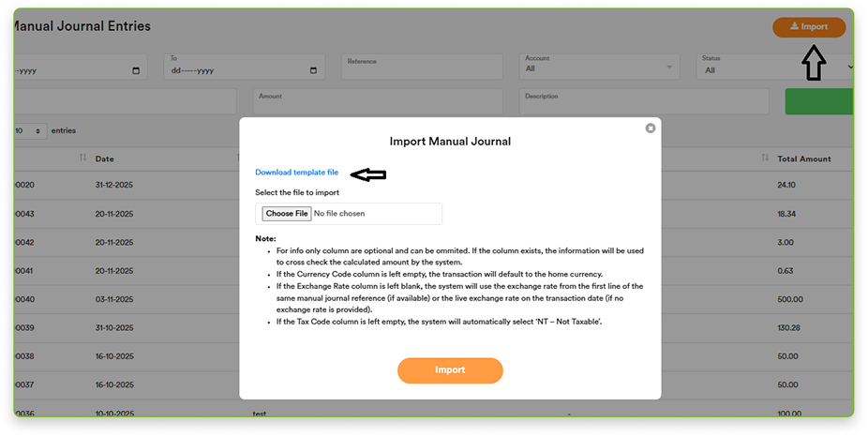Select the journal row dated 31-12-2025
Viewport: 868px width, 437px height.
(x=114, y=185)
